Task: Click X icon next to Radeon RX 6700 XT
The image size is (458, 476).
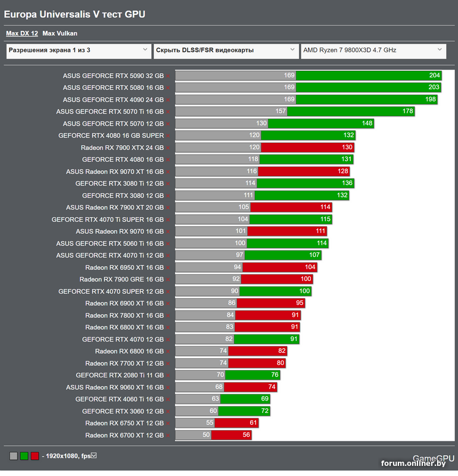Action: (x=168, y=436)
